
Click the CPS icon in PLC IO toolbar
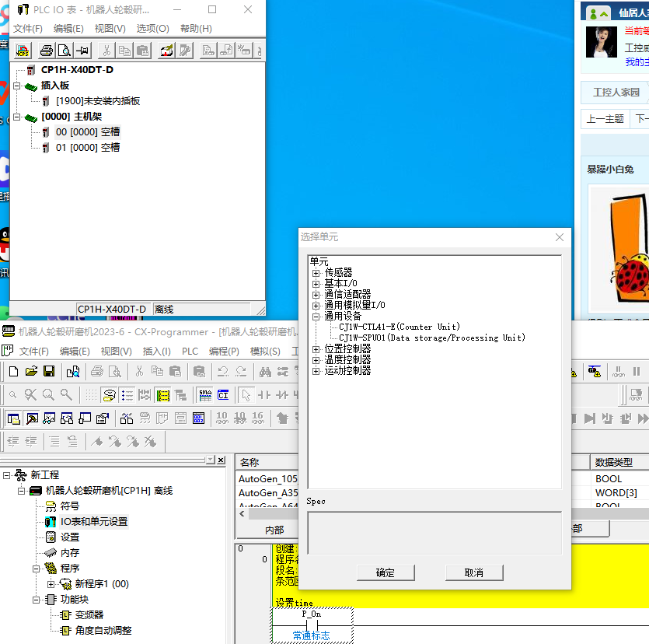click(x=23, y=51)
